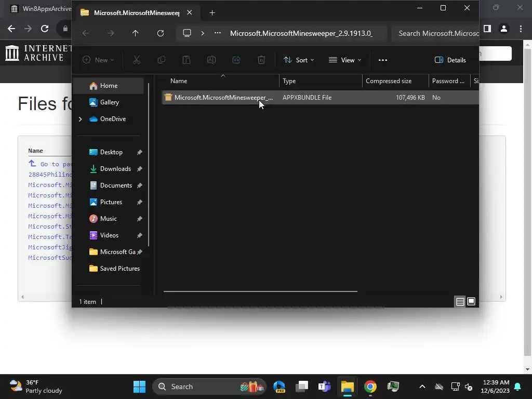
Task: Open the weather widget showing 36°F
Action: tap(36, 387)
